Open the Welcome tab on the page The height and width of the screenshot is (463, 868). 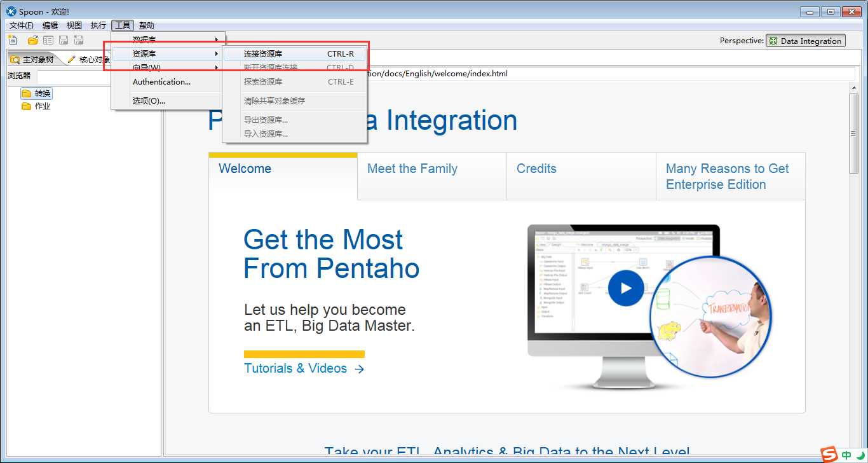click(x=283, y=176)
